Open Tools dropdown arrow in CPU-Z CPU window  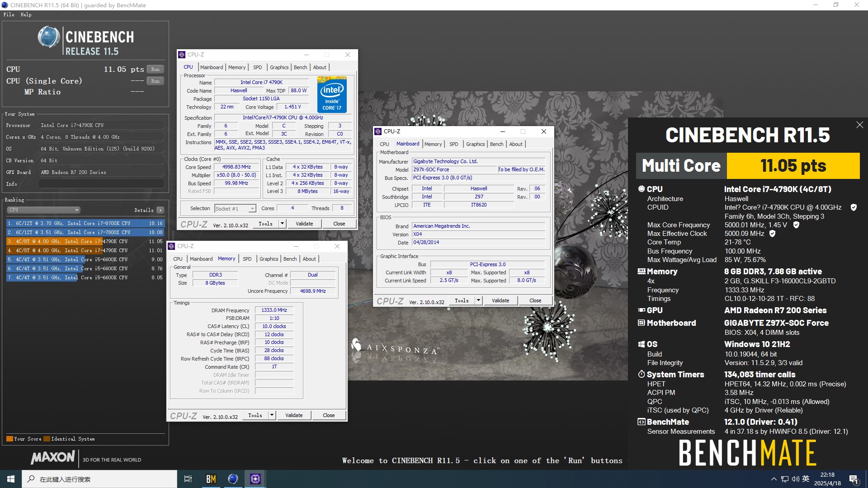coord(282,224)
